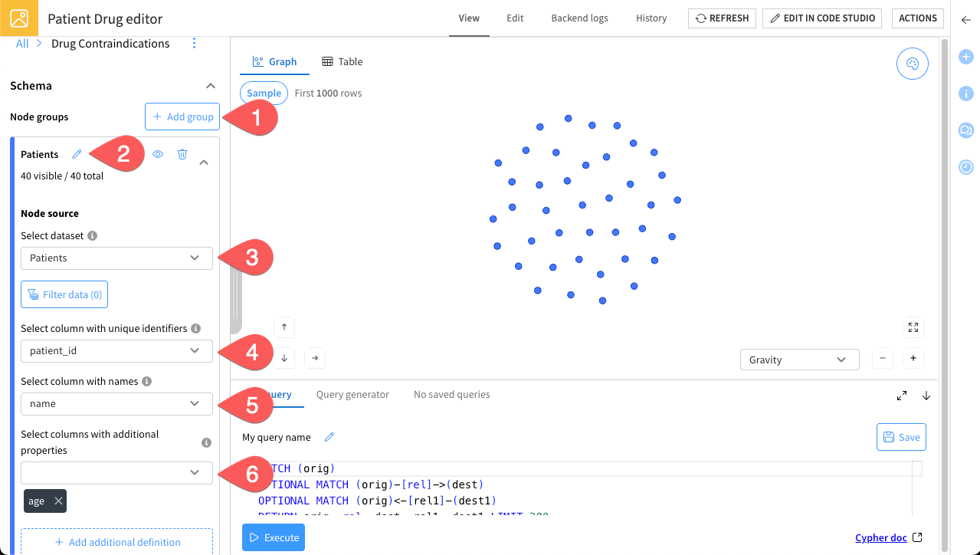Select the Sample data pill

[264, 92]
